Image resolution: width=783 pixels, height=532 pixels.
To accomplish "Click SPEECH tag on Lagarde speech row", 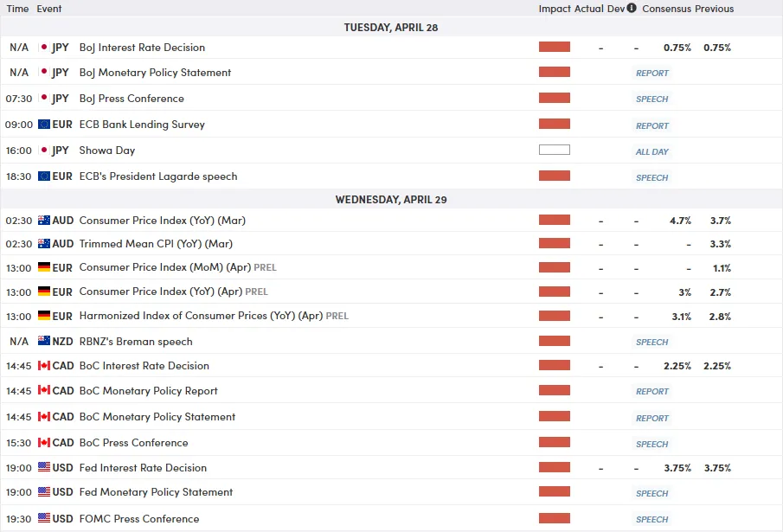I will [652, 177].
